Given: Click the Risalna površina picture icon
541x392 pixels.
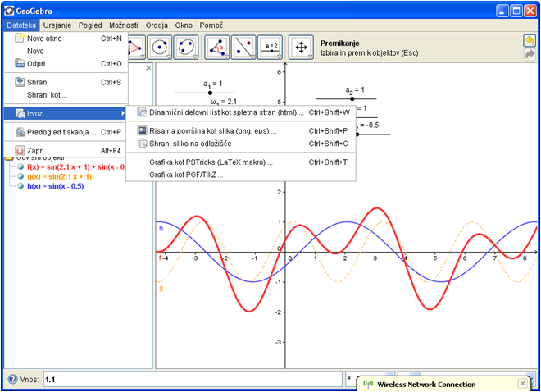Looking at the screenshot, I should [x=142, y=130].
